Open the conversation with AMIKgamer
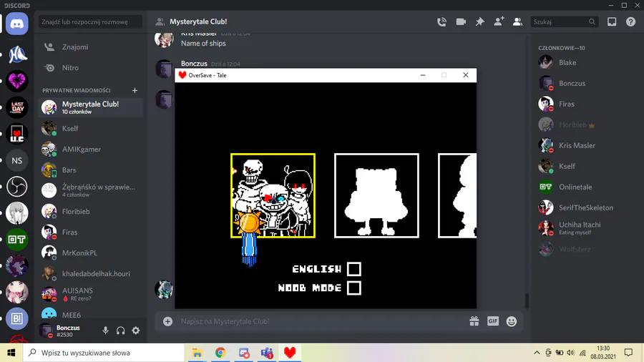 [x=90, y=149]
